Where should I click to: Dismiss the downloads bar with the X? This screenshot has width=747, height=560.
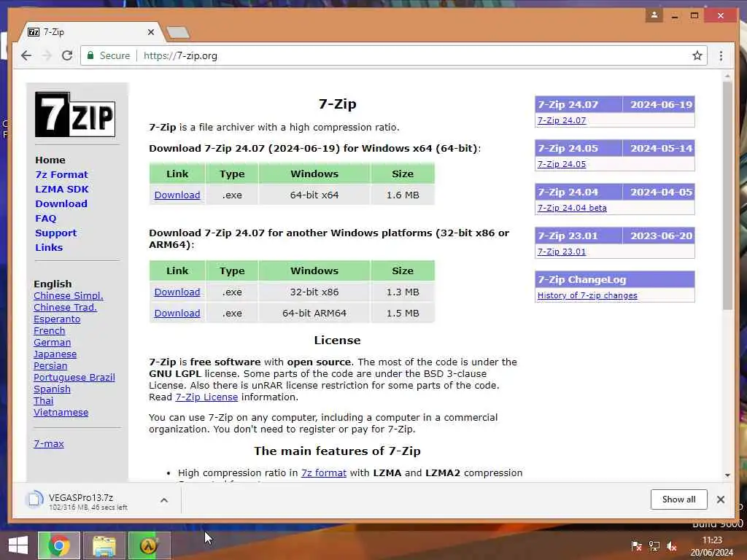(x=720, y=499)
